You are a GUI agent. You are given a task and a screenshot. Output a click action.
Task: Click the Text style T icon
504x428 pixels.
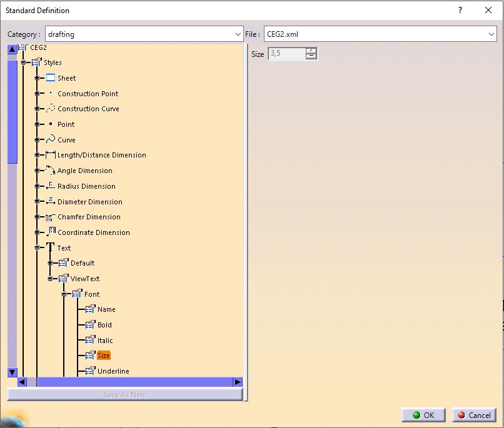[x=51, y=248]
